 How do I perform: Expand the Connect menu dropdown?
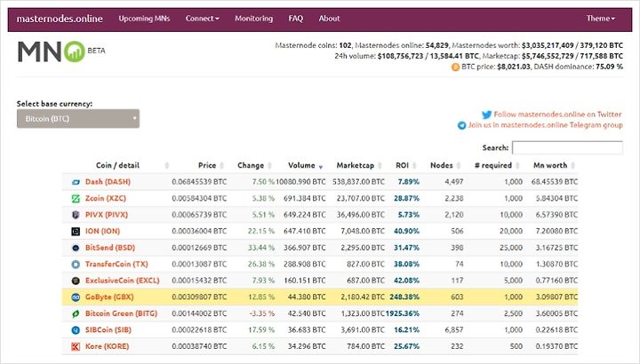pyautogui.click(x=202, y=19)
